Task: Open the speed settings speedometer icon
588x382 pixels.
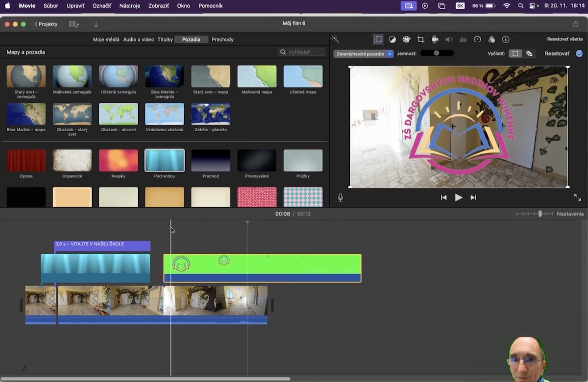Action: (477, 39)
